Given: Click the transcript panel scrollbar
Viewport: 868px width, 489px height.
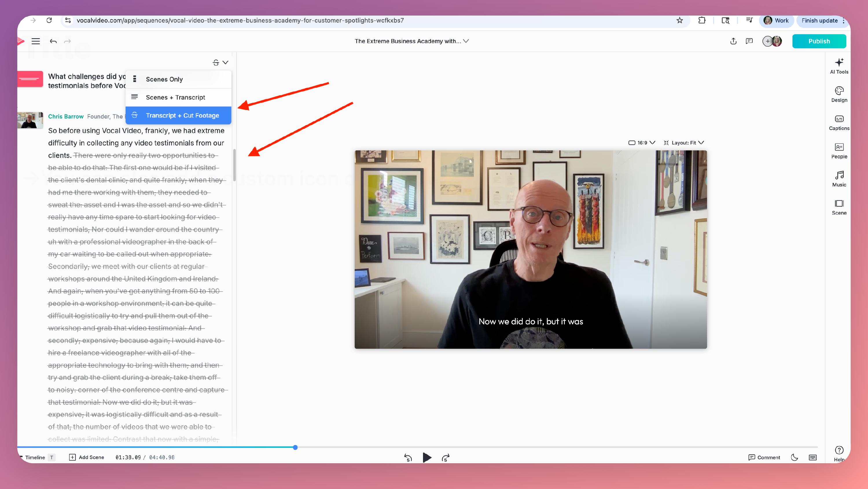Looking at the screenshot, I should click(x=234, y=165).
